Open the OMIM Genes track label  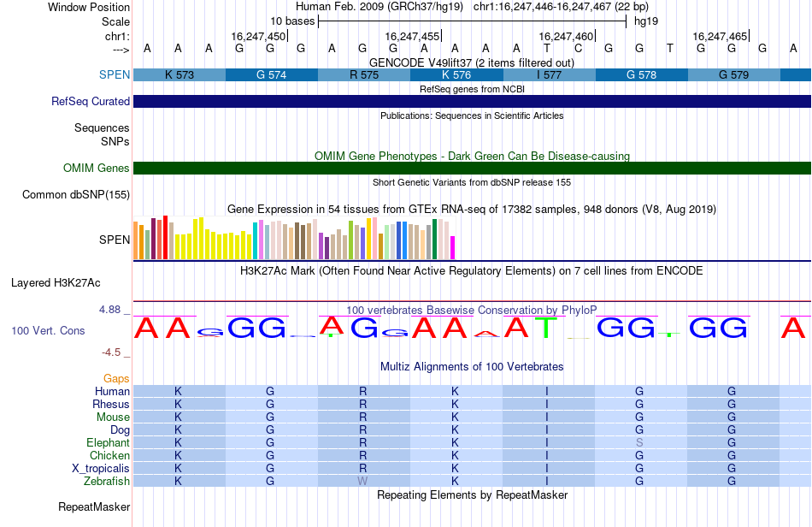pyautogui.click(x=97, y=168)
